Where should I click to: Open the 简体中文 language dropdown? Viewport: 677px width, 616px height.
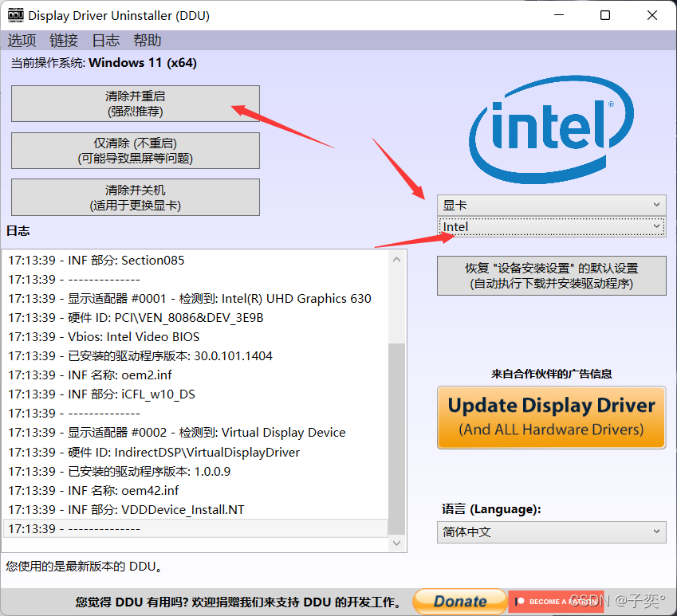(551, 532)
